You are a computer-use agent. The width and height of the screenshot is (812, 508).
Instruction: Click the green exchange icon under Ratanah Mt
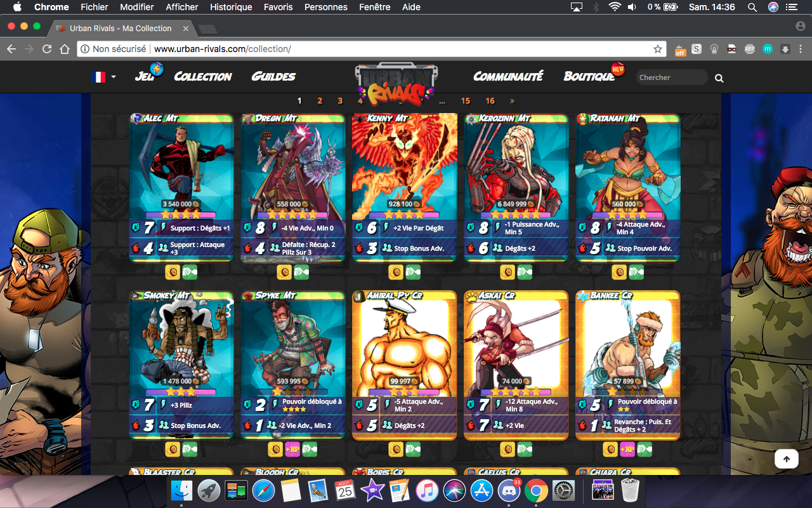click(636, 272)
